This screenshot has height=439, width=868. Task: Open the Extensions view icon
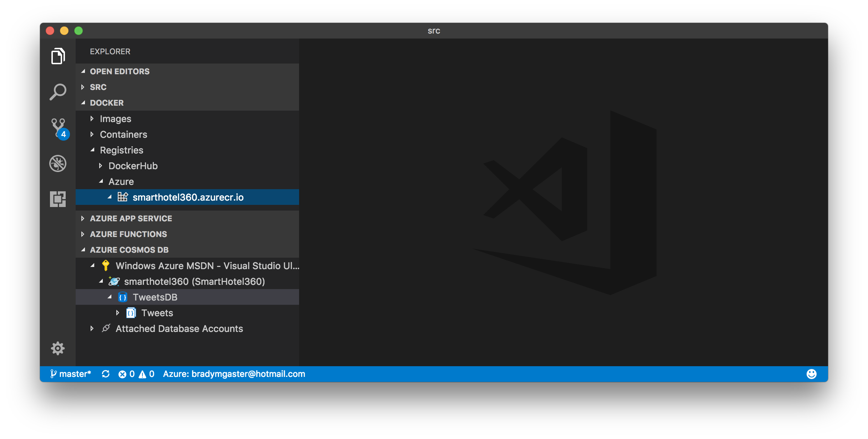tap(58, 199)
